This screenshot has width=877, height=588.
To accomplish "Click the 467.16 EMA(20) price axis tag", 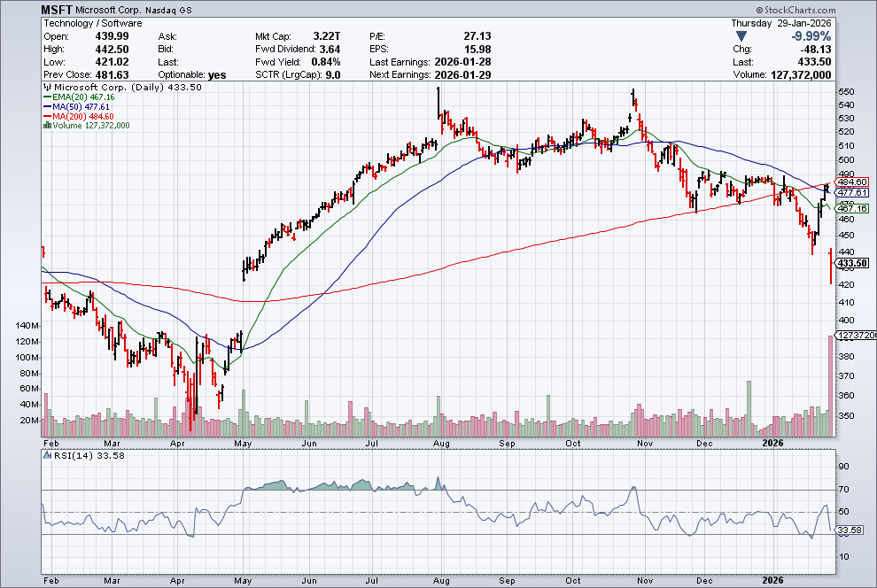I will point(851,208).
